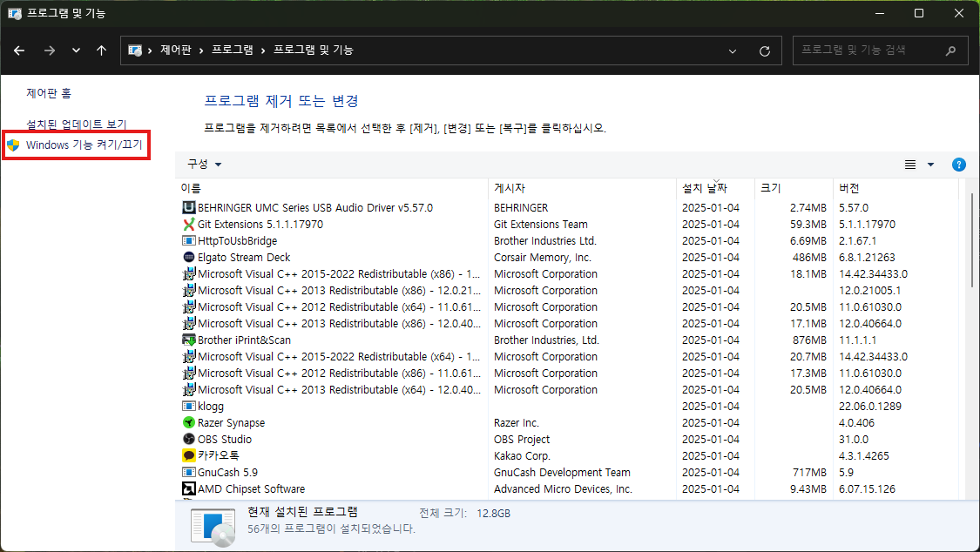
Task: Go back using the back arrow
Action: tap(19, 50)
